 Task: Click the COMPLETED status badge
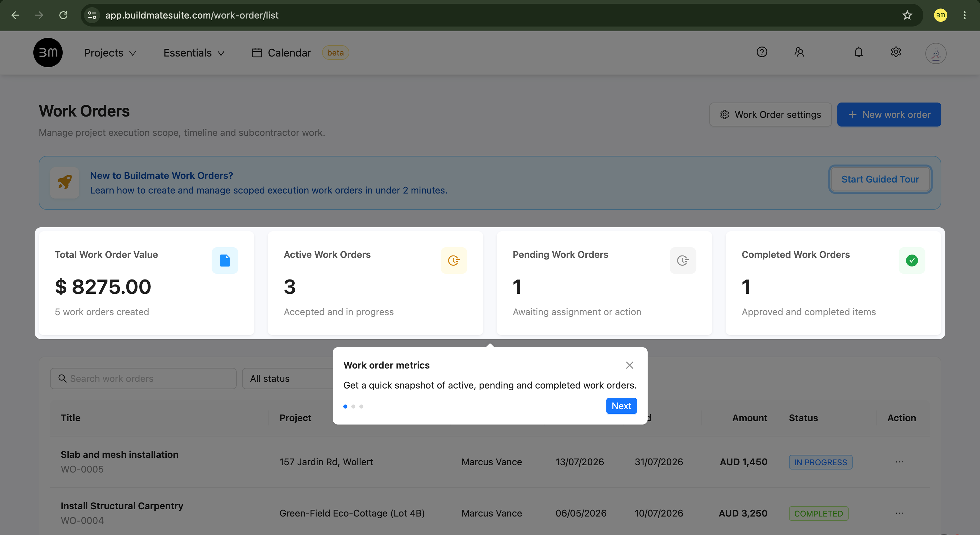(x=819, y=514)
